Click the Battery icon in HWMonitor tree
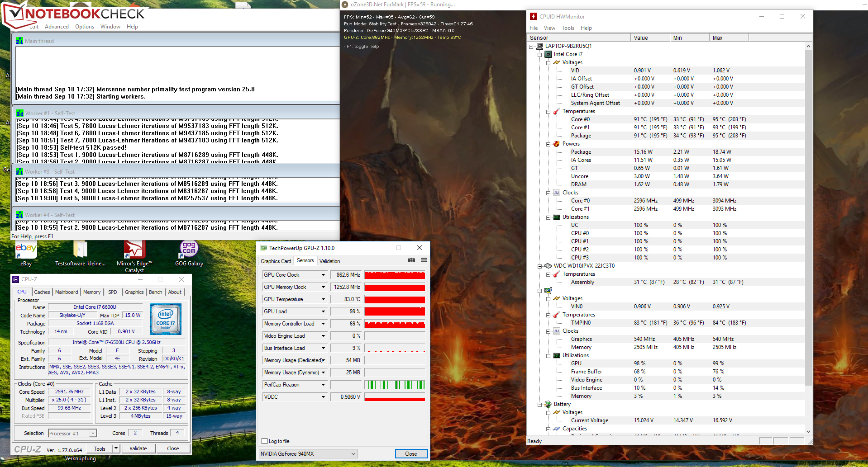 [x=548, y=404]
